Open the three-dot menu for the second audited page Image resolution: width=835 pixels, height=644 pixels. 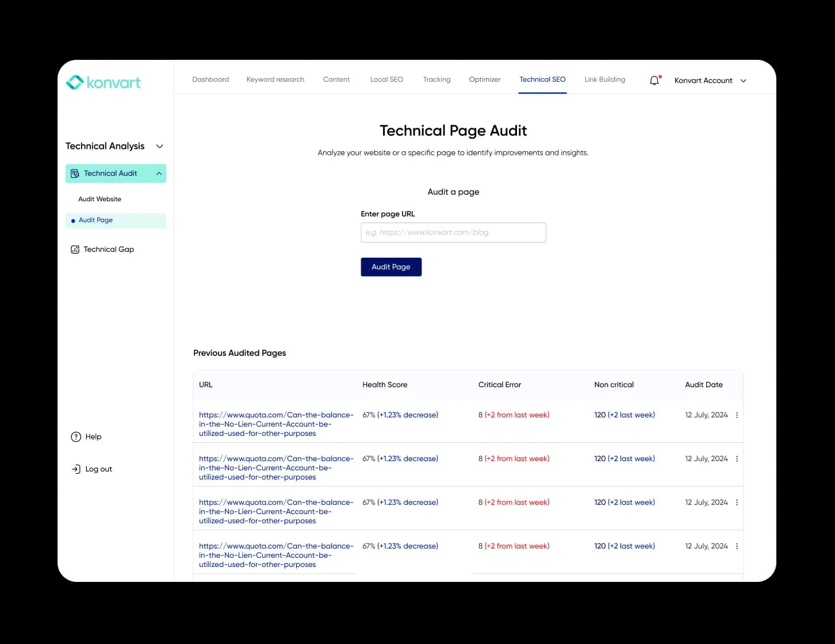737,459
